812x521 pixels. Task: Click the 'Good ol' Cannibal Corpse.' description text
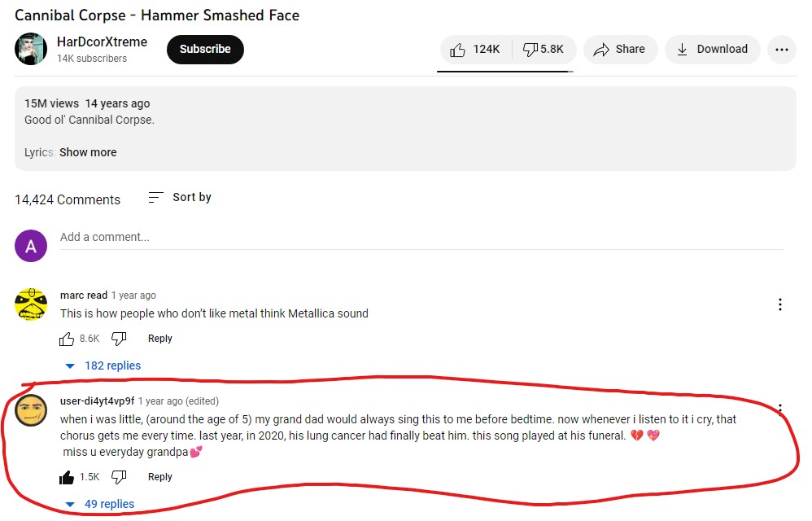(89, 120)
